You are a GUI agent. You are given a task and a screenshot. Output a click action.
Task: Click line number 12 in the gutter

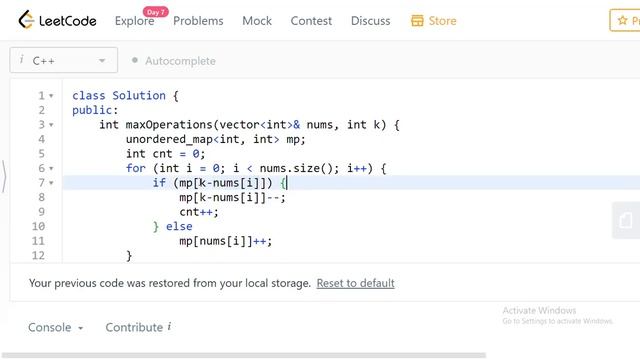coord(38,256)
